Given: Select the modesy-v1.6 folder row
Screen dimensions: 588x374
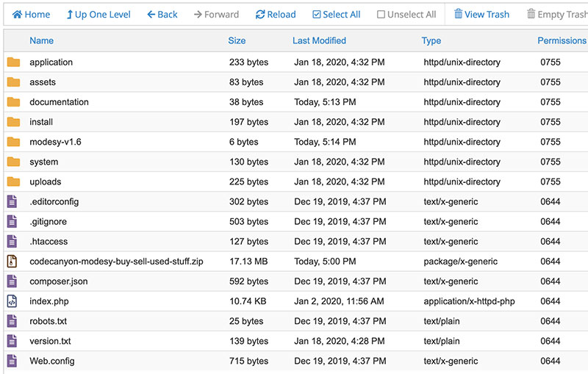Looking at the screenshot, I should coord(55,142).
